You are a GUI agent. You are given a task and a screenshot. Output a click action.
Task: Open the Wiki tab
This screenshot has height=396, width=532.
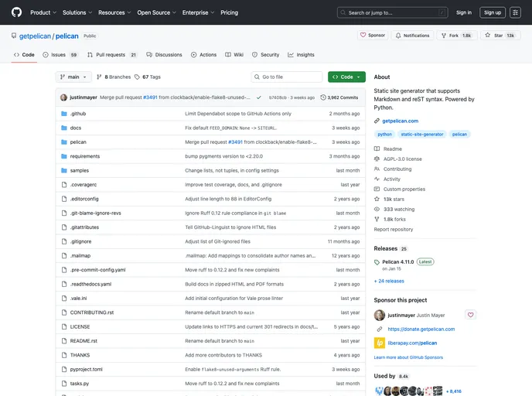point(234,55)
